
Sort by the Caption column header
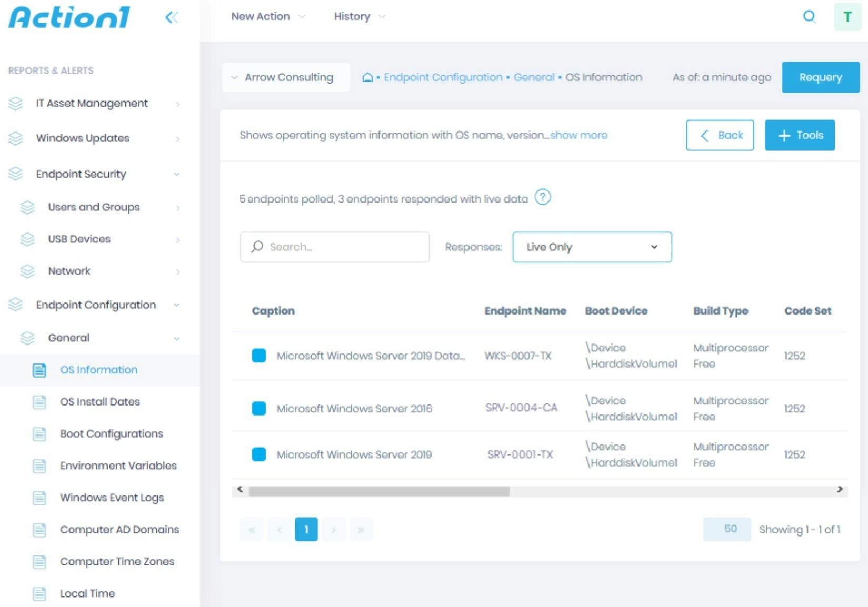click(273, 311)
